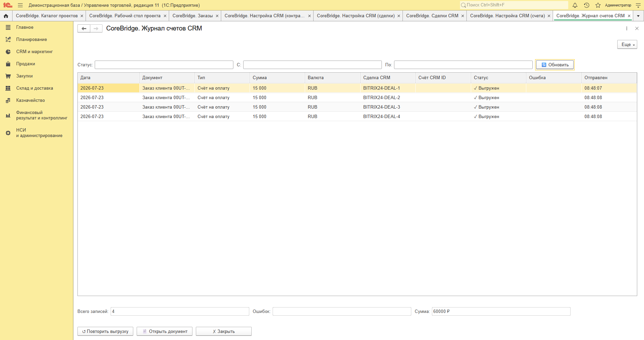
Task: Close the Сделки CRM tab
Action: (x=463, y=16)
